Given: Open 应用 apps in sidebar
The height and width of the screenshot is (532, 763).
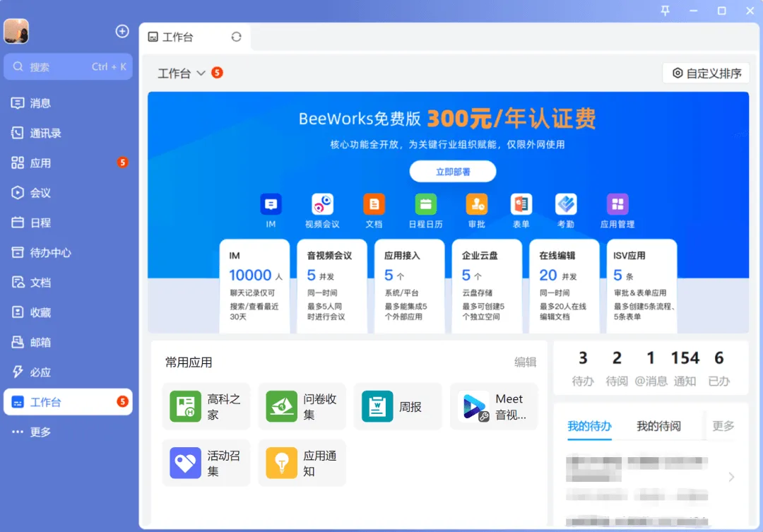Looking at the screenshot, I should pyautogui.click(x=68, y=163).
